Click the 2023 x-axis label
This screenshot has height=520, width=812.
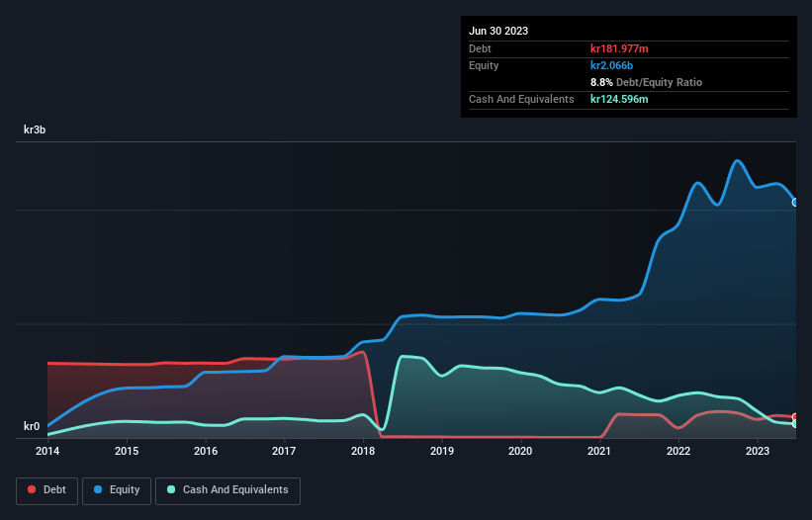tap(757, 451)
